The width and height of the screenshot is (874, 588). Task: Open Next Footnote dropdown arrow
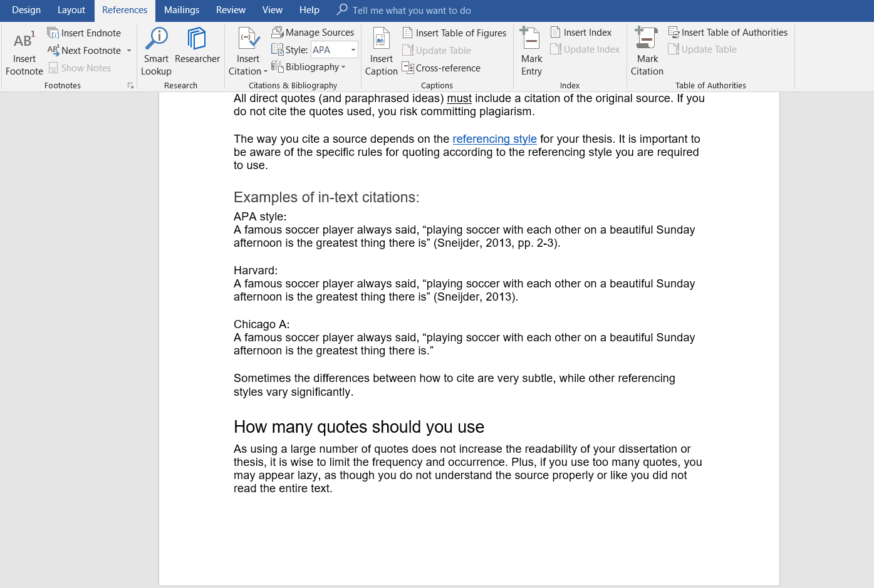[x=129, y=51]
